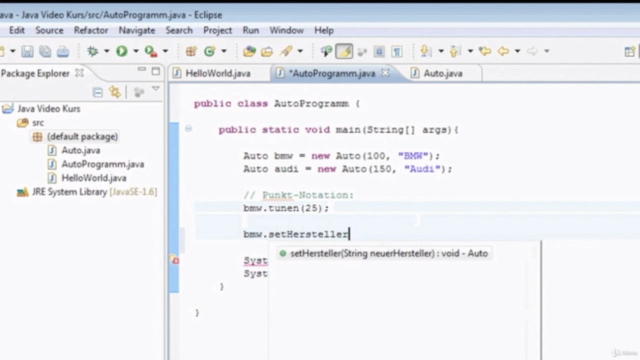Toggle Mark Occurrences highlighter icon
This screenshot has height=360, width=640.
(x=344, y=51)
